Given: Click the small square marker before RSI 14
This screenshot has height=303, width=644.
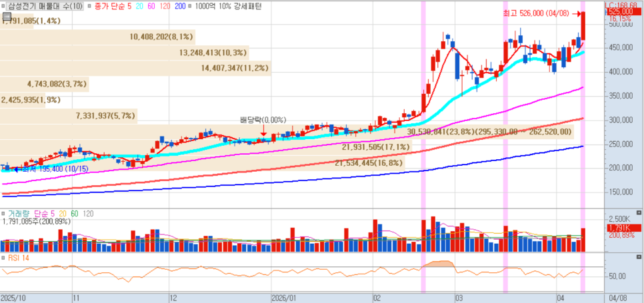Looking at the screenshot, I should coord(4,258).
